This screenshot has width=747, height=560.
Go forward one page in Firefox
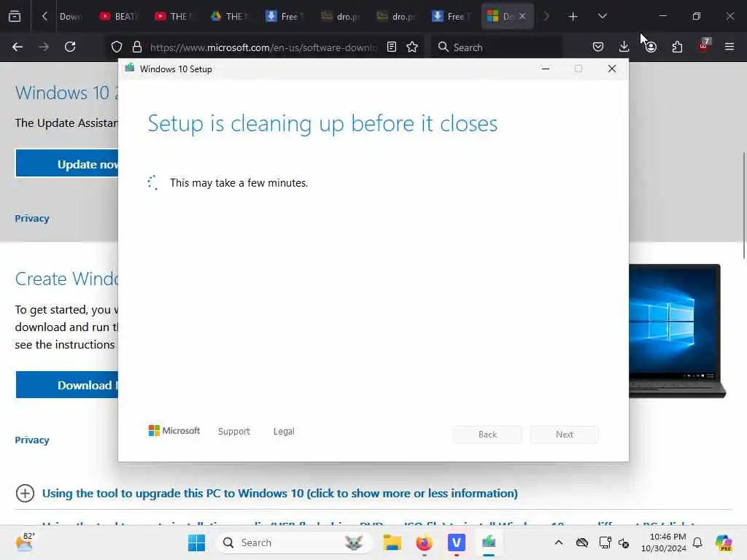pyautogui.click(x=43, y=47)
